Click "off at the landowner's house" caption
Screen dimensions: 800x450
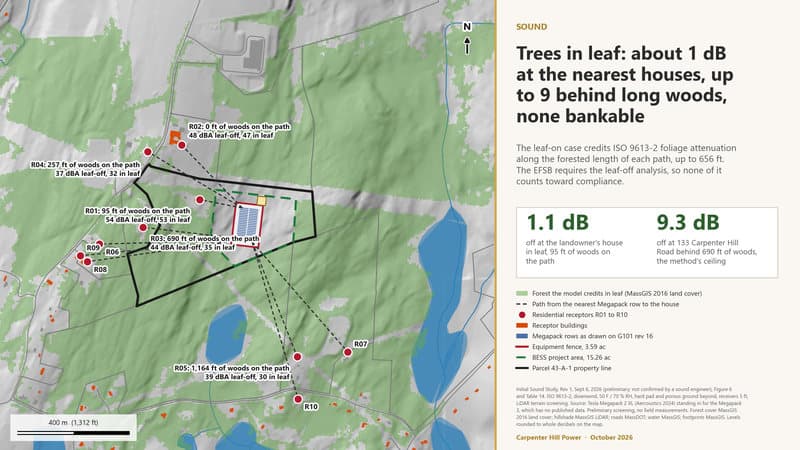(x=574, y=252)
